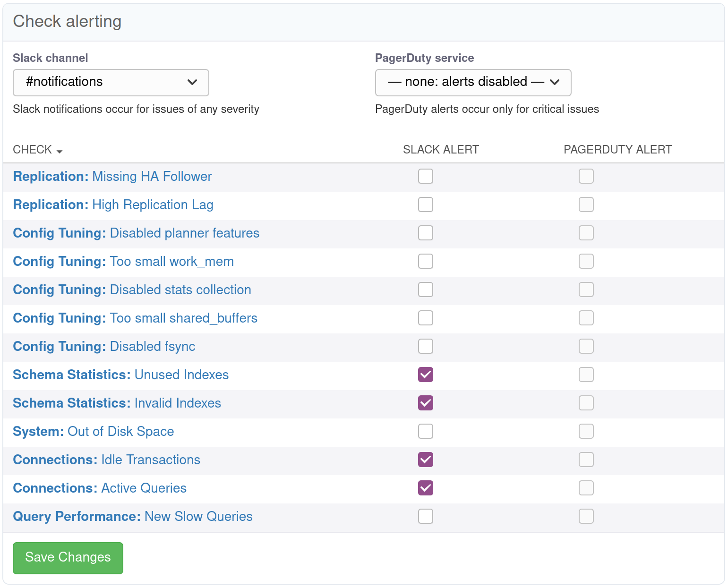
Task: Open Connections: Idle Transactions check
Action: (107, 460)
